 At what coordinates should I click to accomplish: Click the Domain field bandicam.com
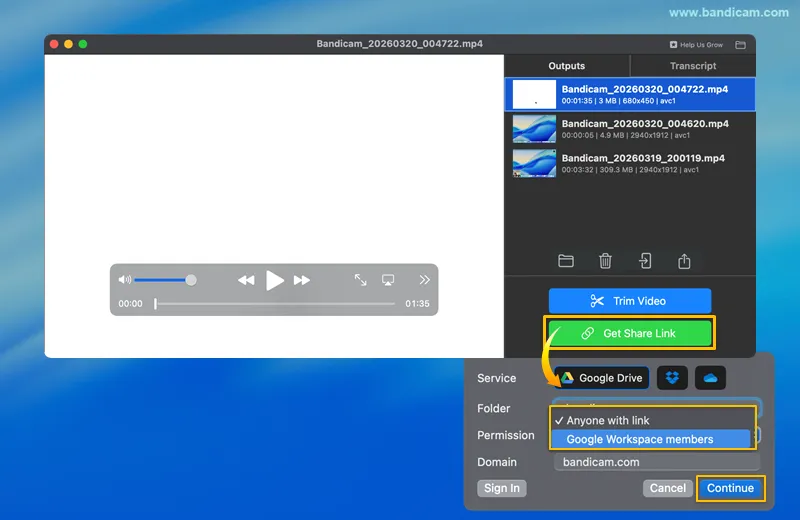pyautogui.click(x=657, y=462)
